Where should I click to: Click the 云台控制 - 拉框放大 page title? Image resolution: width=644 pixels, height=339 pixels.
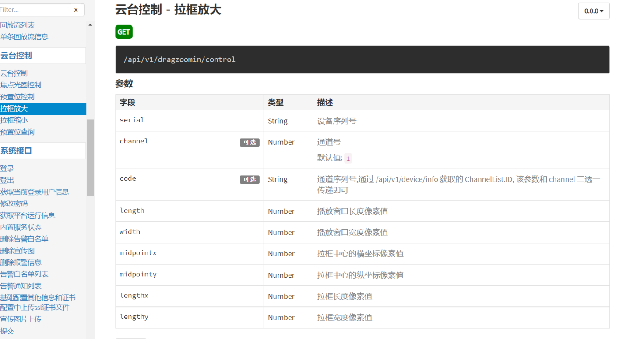tap(168, 10)
